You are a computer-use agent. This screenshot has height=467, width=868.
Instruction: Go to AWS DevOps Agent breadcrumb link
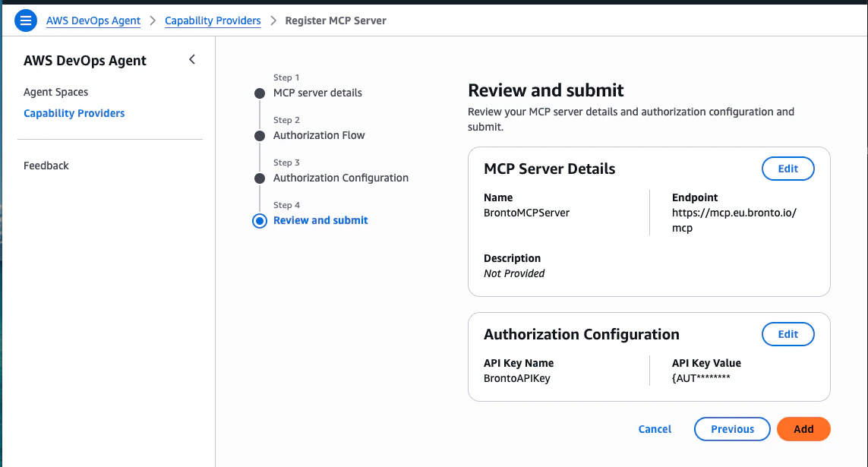coord(93,21)
